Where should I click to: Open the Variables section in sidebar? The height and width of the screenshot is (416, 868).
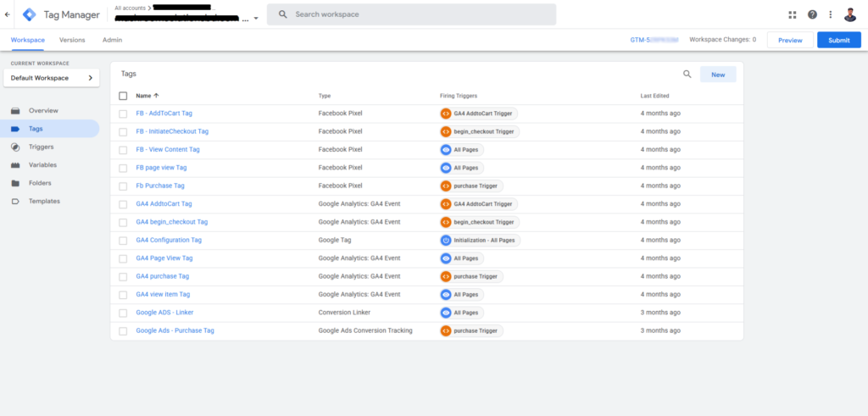coord(42,165)
